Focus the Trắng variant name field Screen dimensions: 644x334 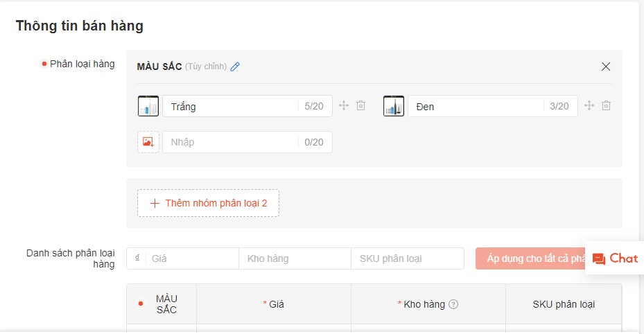pos(247,106)
